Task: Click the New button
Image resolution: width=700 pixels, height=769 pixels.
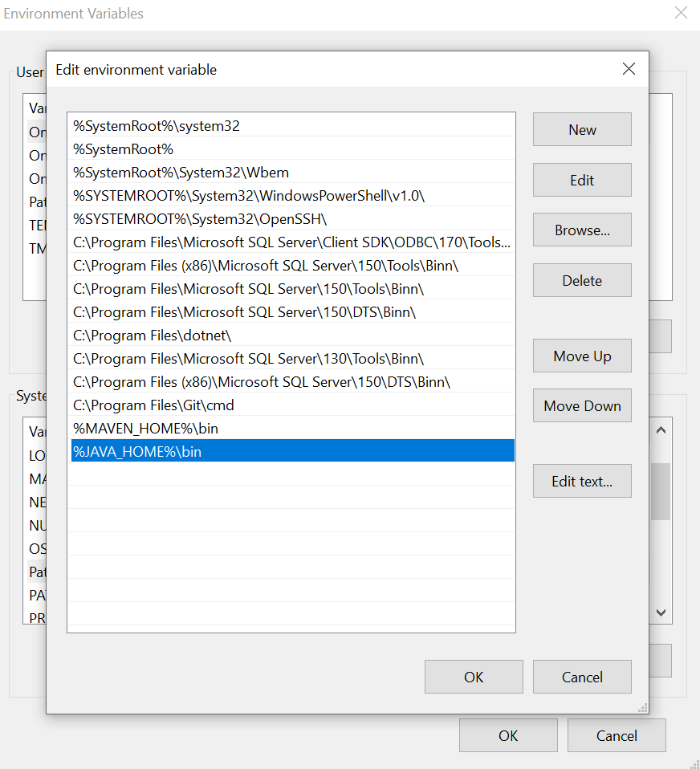Action: point(582,129)
